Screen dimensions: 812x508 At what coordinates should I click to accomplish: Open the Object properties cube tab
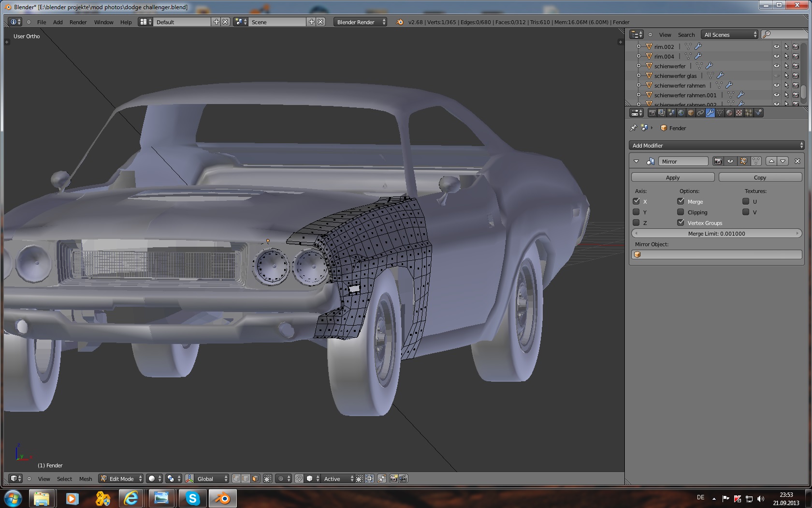691,113
